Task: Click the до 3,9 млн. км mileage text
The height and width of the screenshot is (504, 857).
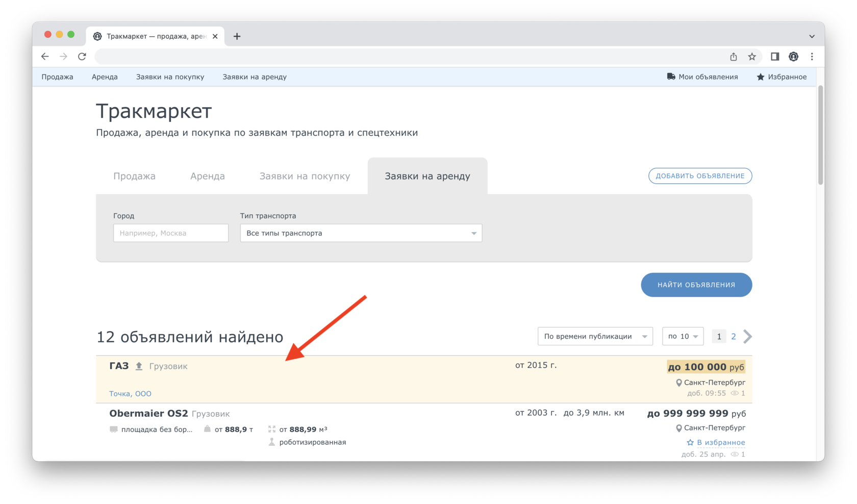Action: click(594, 413)
